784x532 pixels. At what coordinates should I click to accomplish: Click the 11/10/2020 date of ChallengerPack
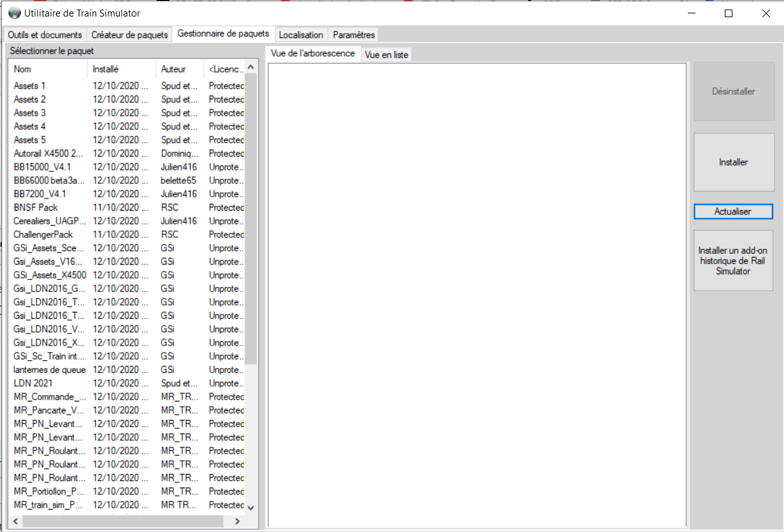[120, 234]
